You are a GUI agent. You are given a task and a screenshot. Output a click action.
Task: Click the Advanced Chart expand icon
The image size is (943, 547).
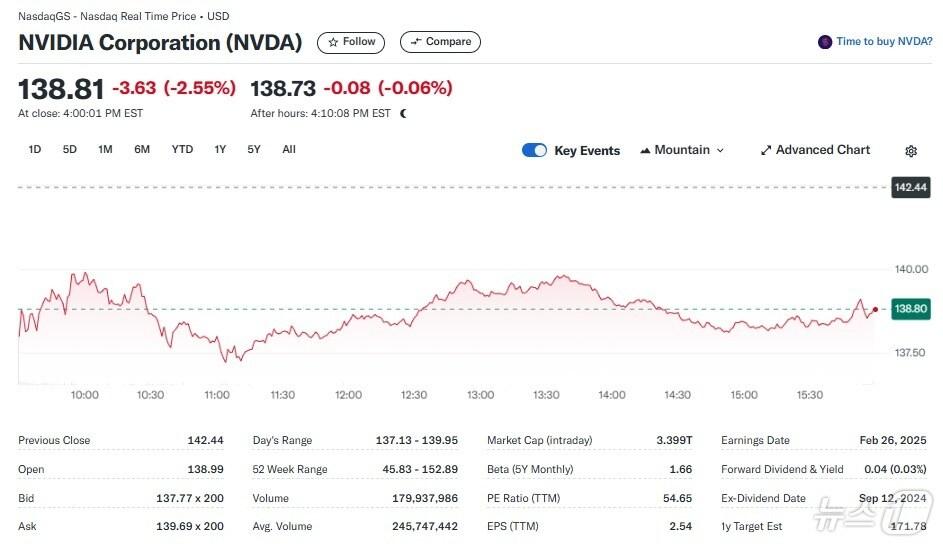766,150
